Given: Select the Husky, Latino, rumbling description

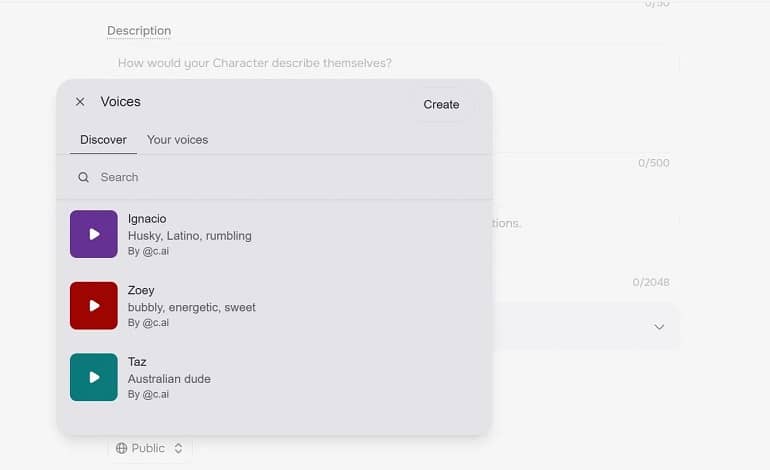Looking at the screenshot, I should click(x=190, y=236).
